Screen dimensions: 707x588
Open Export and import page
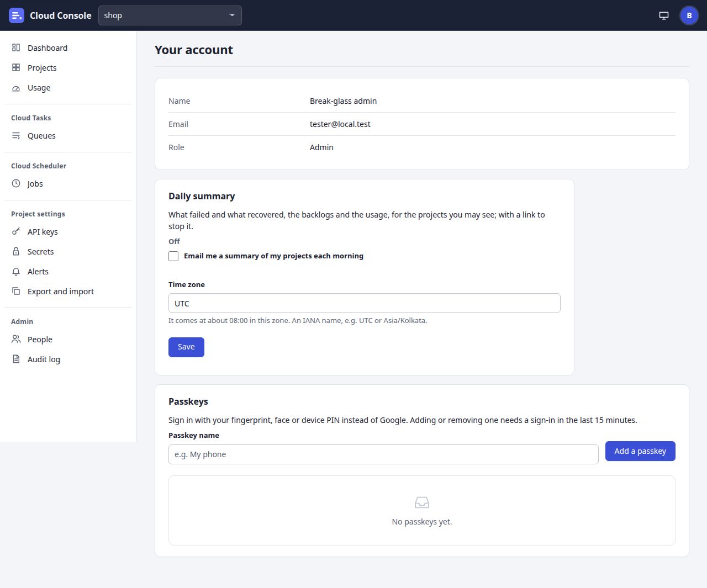68,292
